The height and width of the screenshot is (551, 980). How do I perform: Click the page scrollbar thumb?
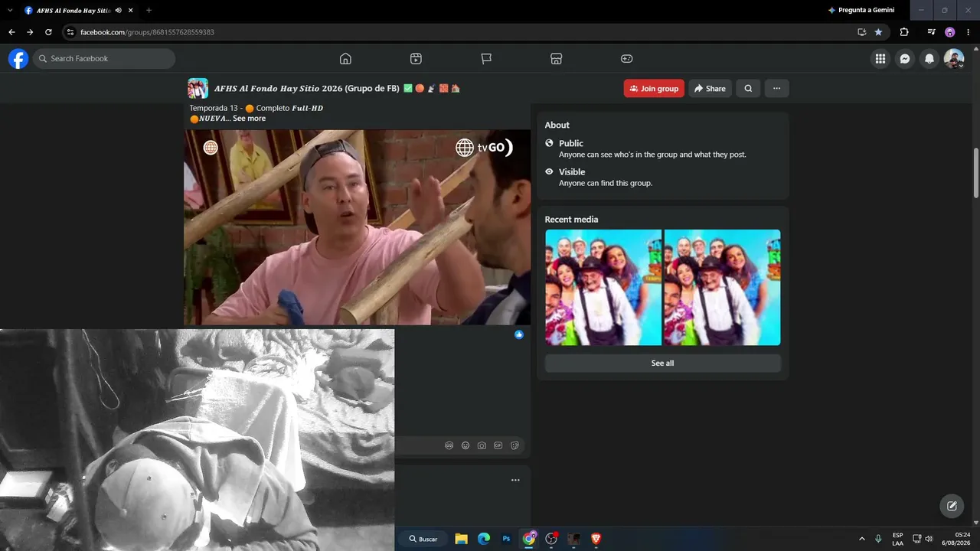pos(976,171)
